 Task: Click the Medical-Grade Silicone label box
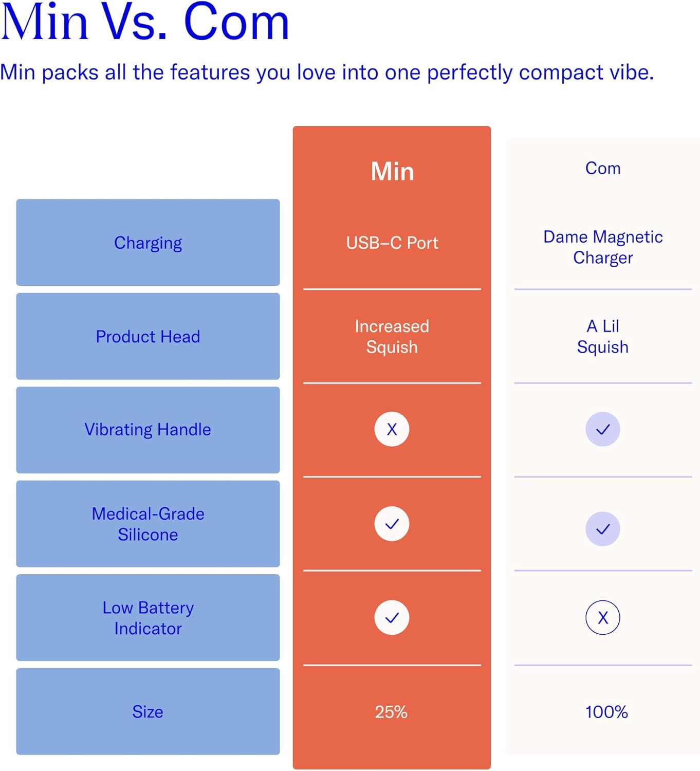click(x=148, y=524)
